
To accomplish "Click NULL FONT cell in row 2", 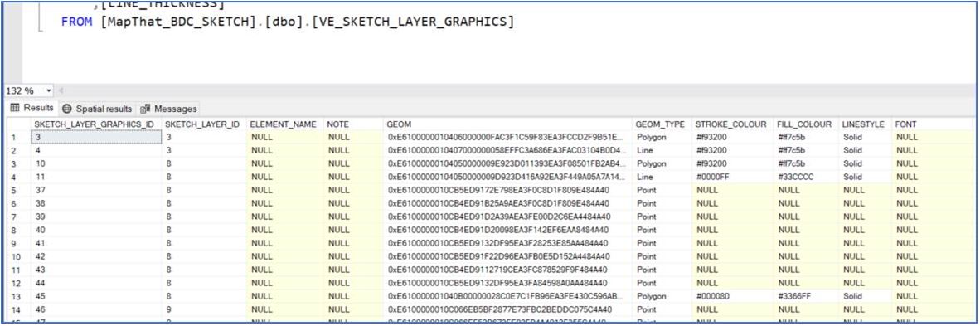I will [x=932, y=150].
